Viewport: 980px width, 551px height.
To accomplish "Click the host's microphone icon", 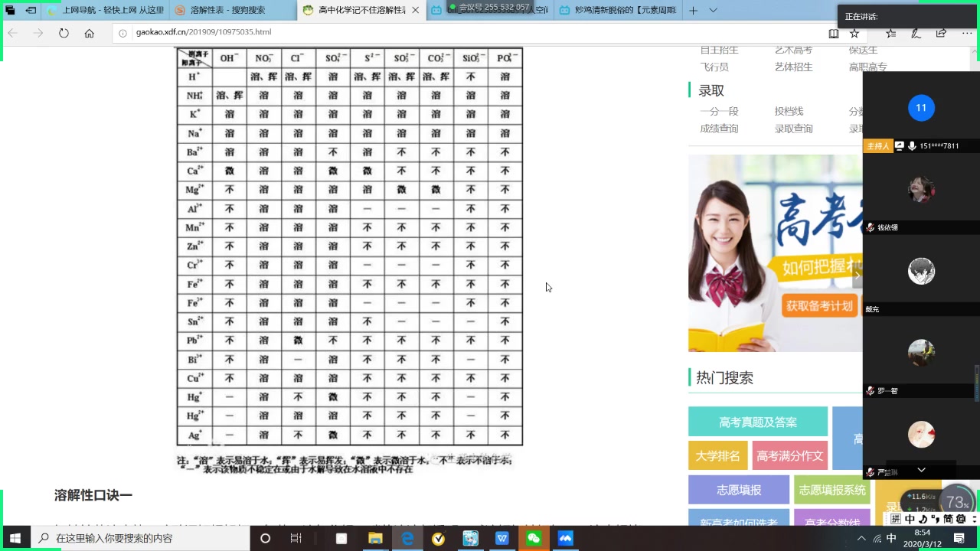I will [x=912, y=146].
